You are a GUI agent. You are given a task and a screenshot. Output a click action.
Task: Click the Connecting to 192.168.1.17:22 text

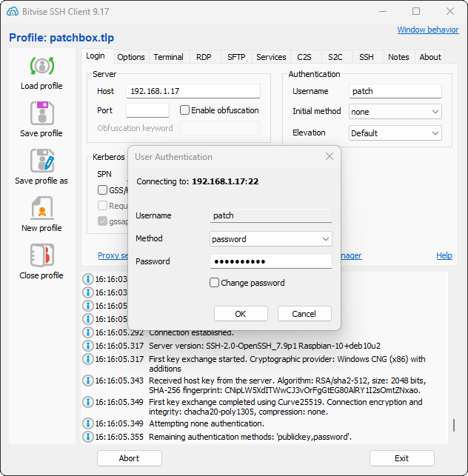[198, 181]
